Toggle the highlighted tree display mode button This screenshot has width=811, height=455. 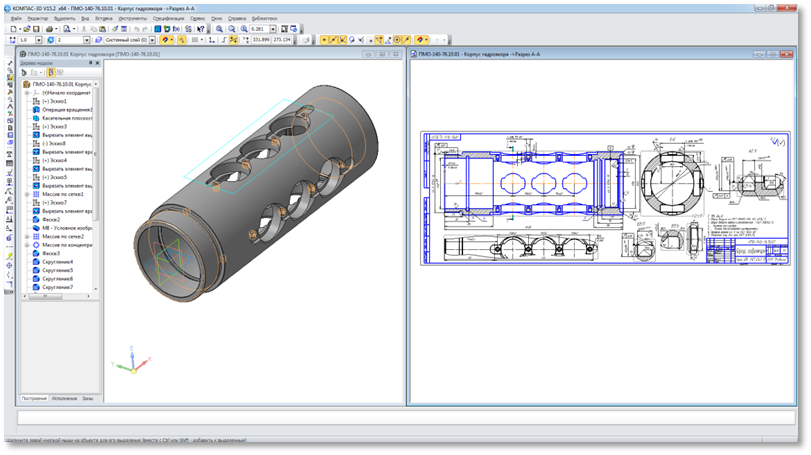[x=51, y=73]
